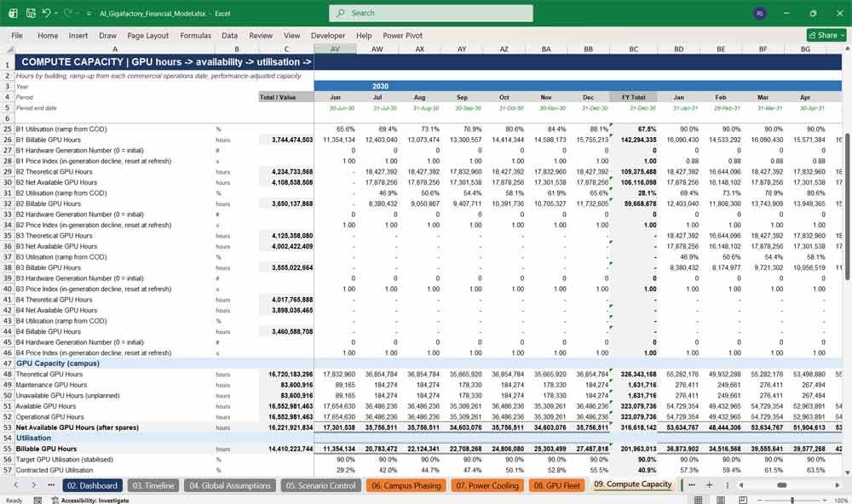Select column BC header
The image size is (852, 504).
(x=634, y=49)
